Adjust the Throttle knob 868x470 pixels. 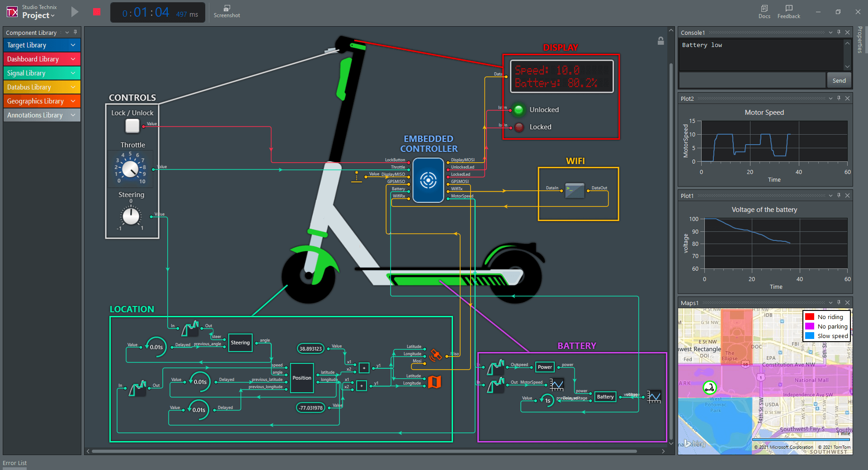[131, 169]
